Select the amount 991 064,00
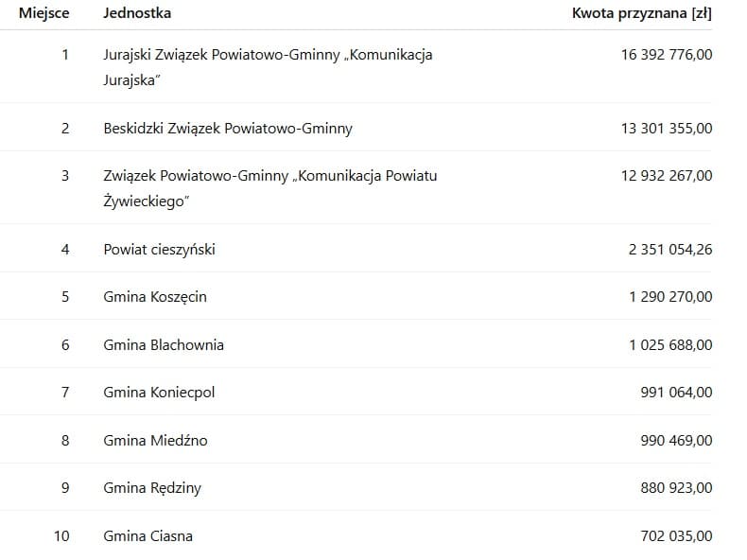Viewport: 747px width, 560px height. (676, 392)
